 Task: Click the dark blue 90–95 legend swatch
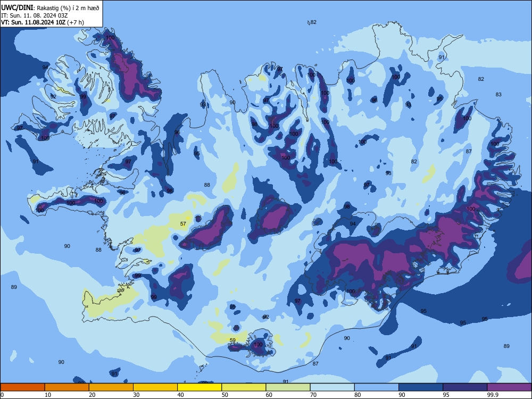pyautogui.click(x=421, y=387)
